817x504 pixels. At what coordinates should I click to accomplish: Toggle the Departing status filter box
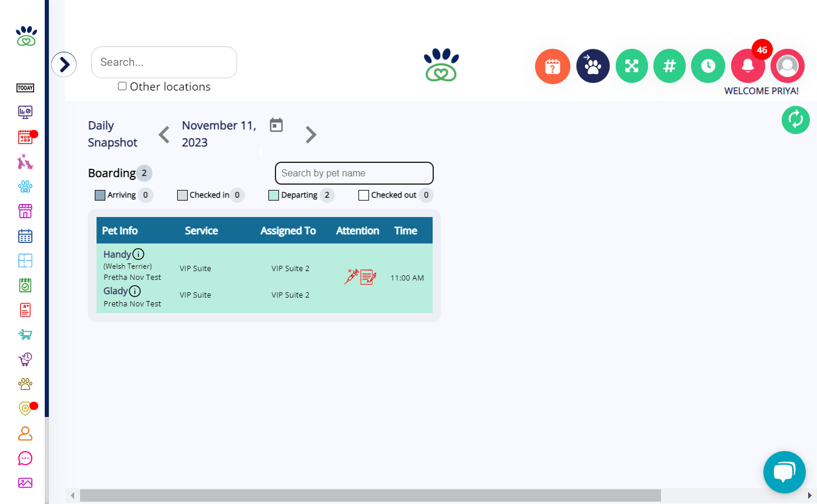[274, 195]
